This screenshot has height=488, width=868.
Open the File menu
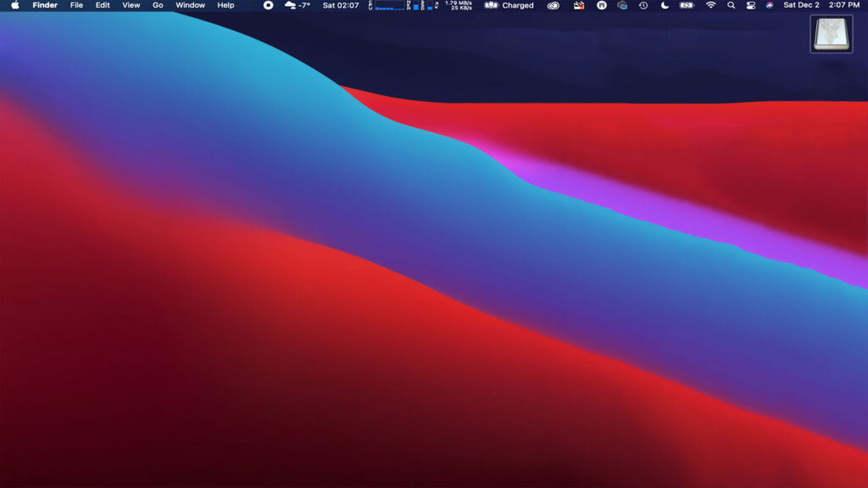[76, 5]
